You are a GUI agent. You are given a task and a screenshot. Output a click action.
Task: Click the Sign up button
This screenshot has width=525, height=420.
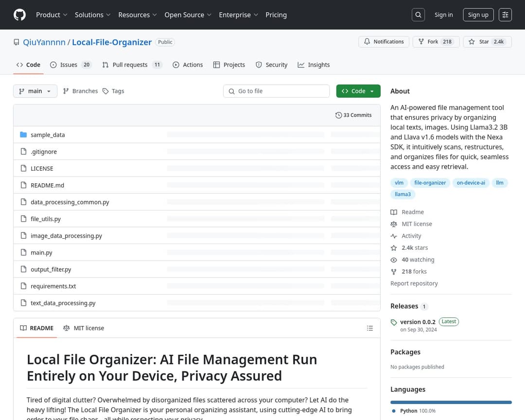pyautogui.click(x=478, y=15)
